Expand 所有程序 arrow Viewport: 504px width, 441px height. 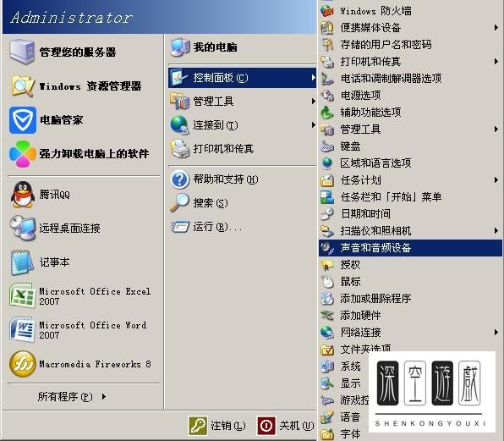(104, 397)
